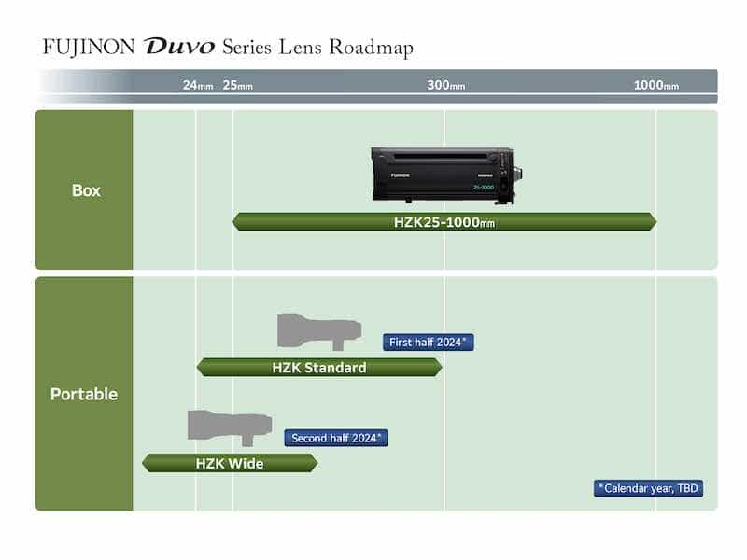
Task: Click the First half 2024 badge
Action: [x=430, y=343]
